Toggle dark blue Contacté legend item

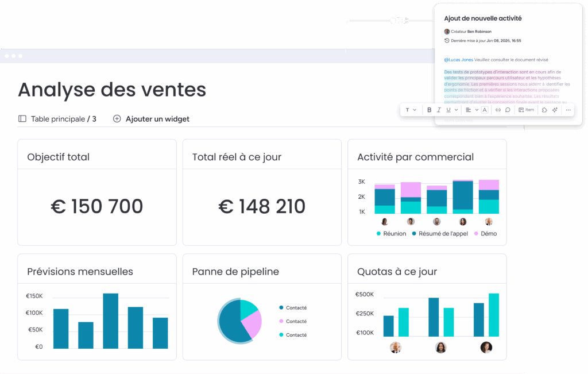pos(293,307)
